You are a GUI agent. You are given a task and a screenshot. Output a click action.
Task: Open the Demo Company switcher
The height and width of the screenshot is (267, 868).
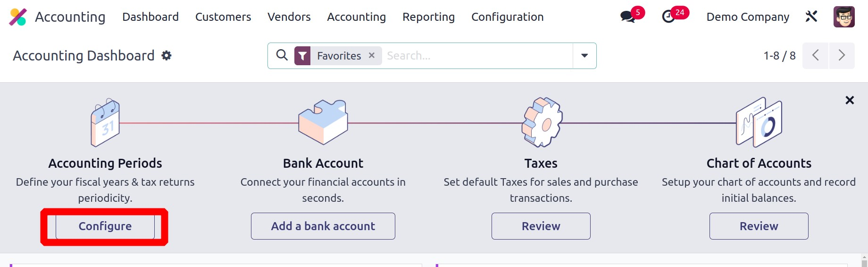(x=748, y=17)
